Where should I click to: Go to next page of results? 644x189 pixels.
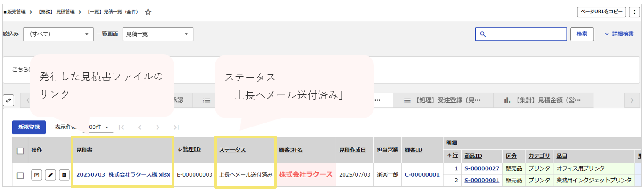[158, 127]
